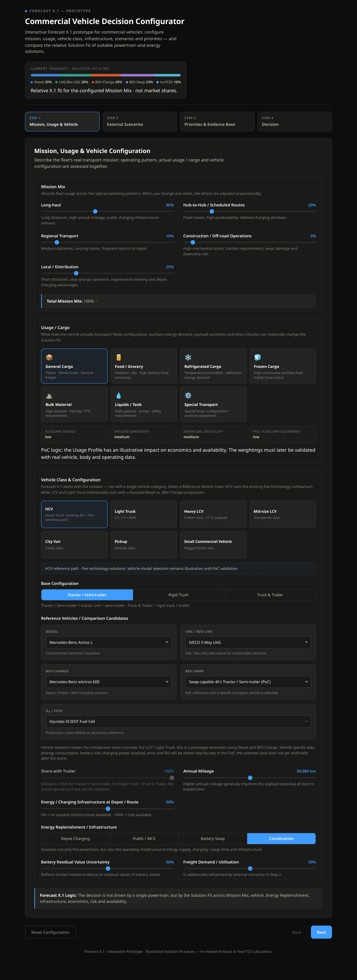Click the Next button
Viewport: 357px width, 980px height.
pyautogui.click(x=321, y=932)
